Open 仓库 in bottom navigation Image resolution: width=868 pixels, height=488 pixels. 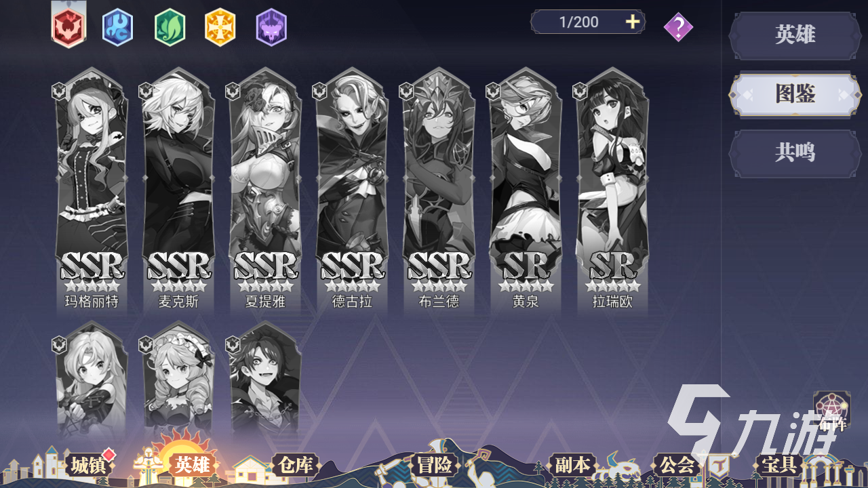[295, 465]
